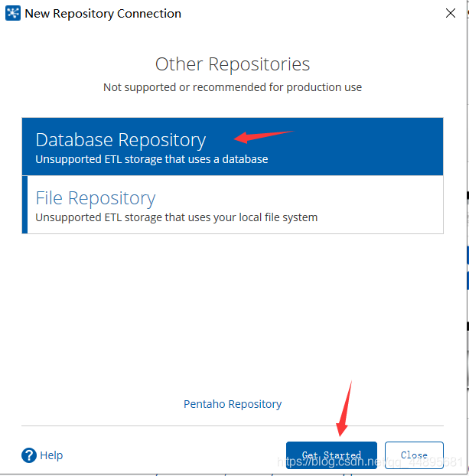The image size is (469, 476).
Task: Select the File Repository option
Action: pos(233,204)
